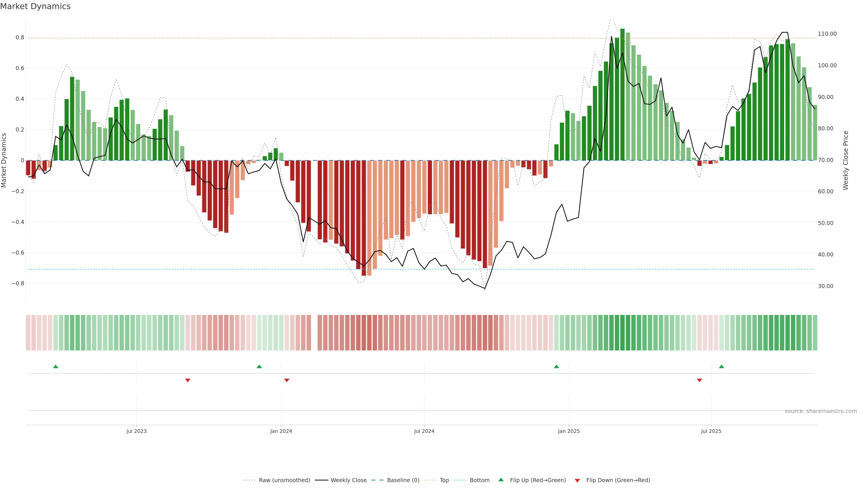Toggle the Weekly Close legend entry

(348, 480)
